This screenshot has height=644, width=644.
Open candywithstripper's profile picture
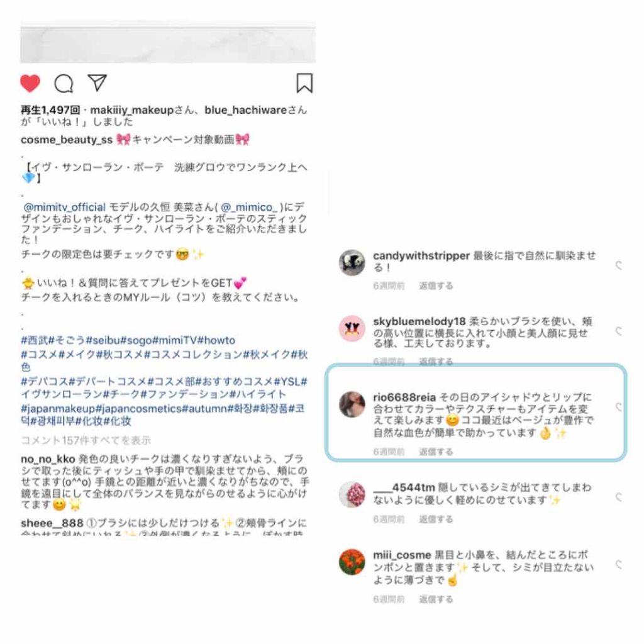click(352, 262)
